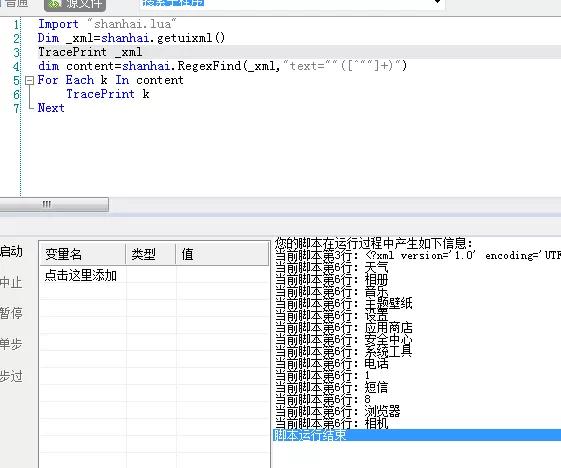The image size is (561, 468).
Task: Click the horizontal scrollbar thumb under the code editor
Action: tap(54, 204)
